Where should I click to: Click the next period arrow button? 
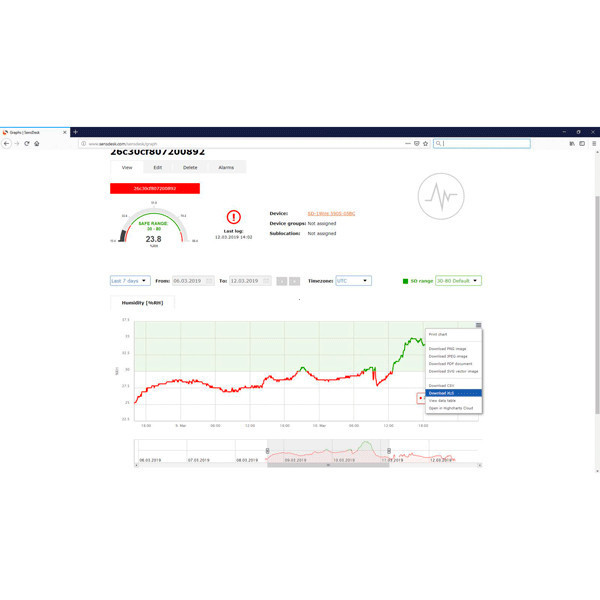click(x=294, y=281)
